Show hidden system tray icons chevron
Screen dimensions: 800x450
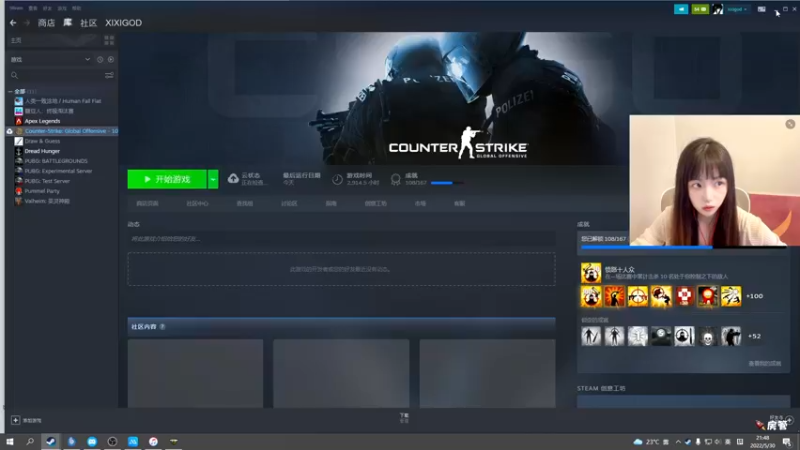[x=678, y=442]
